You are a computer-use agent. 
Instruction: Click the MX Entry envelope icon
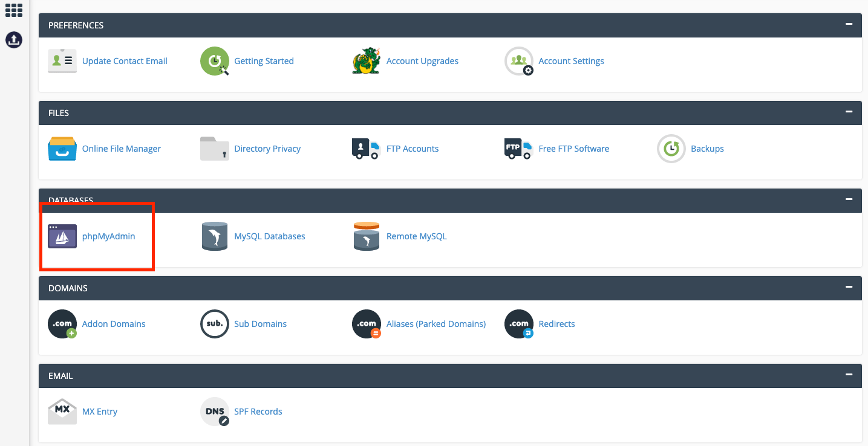pyautogui.click(x=62, y=412)
